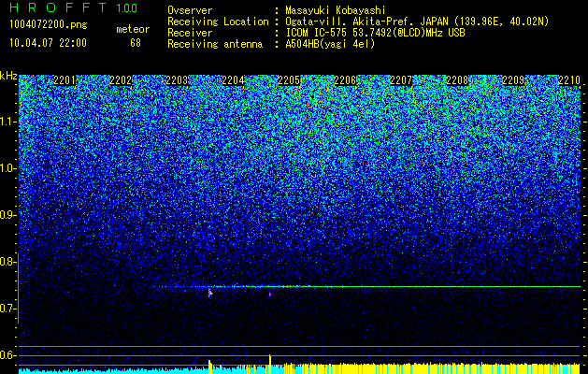Click the 2201 time marker
This screenshot has height=374, width=588.
point(65,80)
